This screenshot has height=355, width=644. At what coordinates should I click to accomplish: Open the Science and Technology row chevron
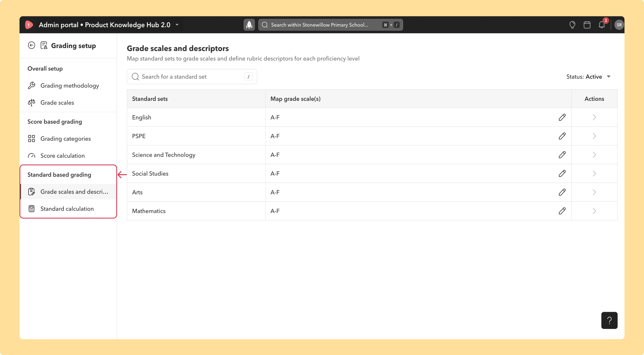(x=594, y=155)
